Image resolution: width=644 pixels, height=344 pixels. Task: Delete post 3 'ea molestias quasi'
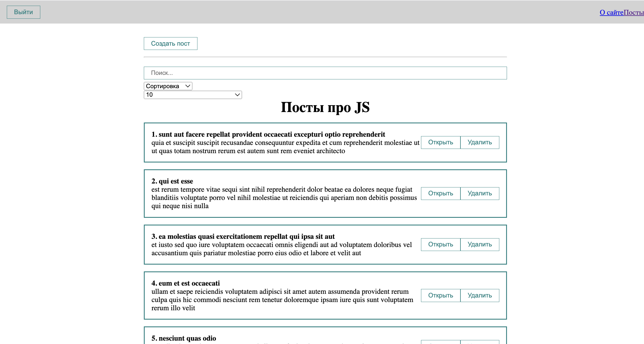(x=479, y=244)
